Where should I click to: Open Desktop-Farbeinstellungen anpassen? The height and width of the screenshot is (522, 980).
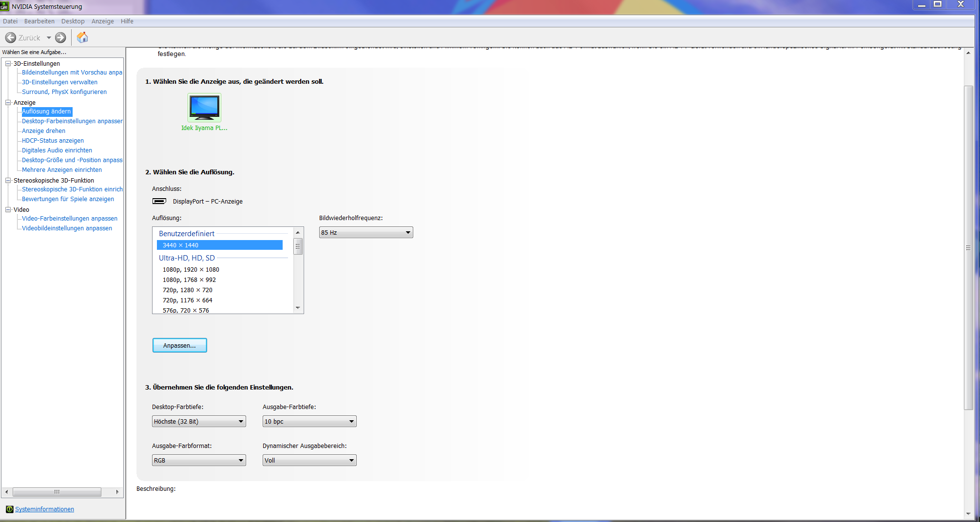(72, 121)
